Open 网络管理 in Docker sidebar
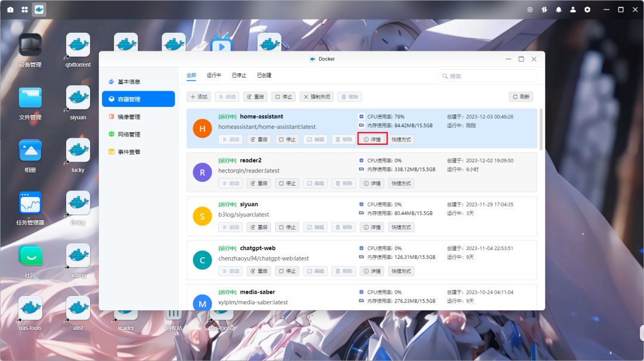 point(138,134)
